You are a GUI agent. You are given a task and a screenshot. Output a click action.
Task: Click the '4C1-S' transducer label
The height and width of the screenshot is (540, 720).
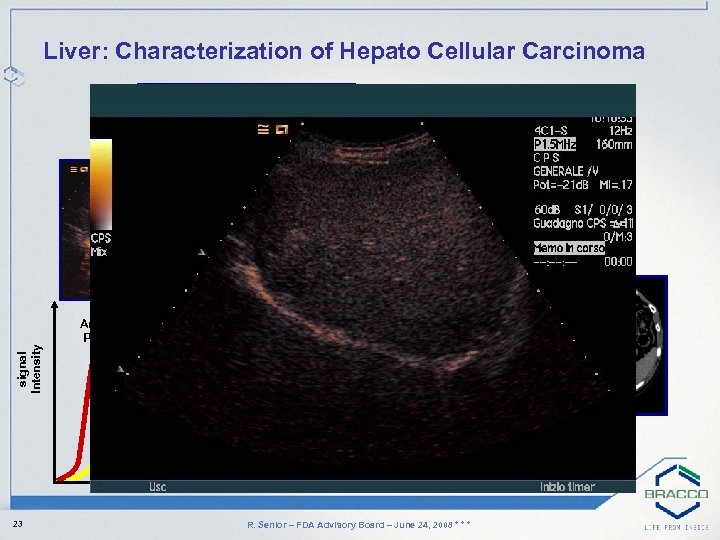pyautogui.click(x=551, y=131)
